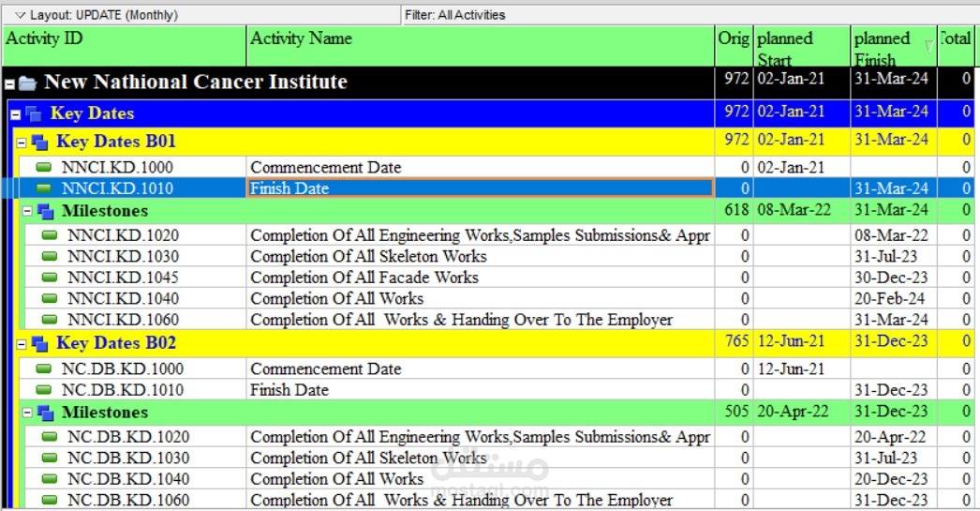
Task: Select activity ID NC.DB.KD.1010
Action: pos(123,390)
